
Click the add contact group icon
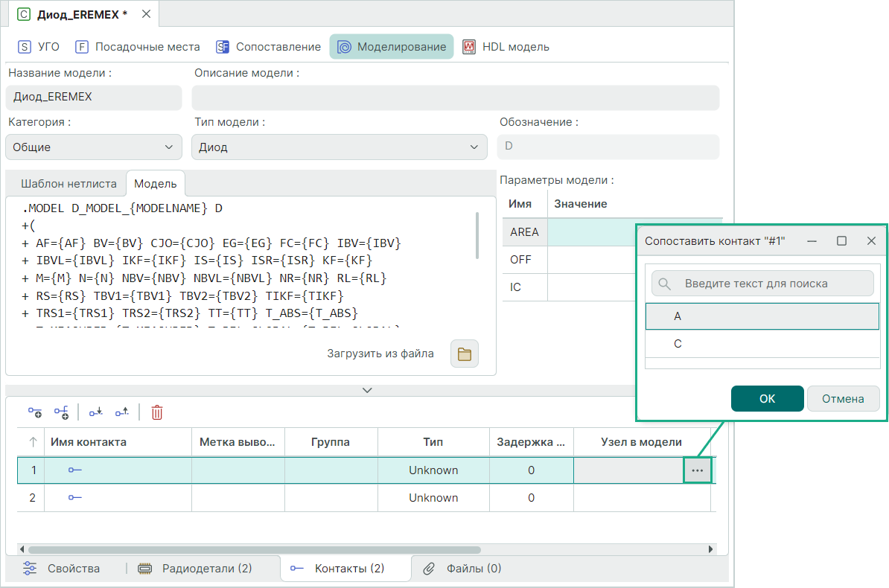click(x=61, y=412)
